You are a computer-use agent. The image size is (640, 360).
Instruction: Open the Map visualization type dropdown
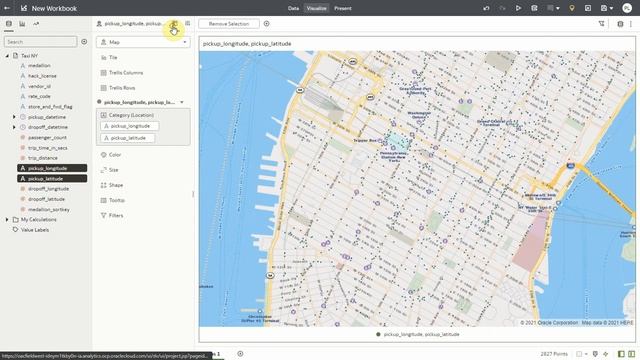[x=143, y=42]
